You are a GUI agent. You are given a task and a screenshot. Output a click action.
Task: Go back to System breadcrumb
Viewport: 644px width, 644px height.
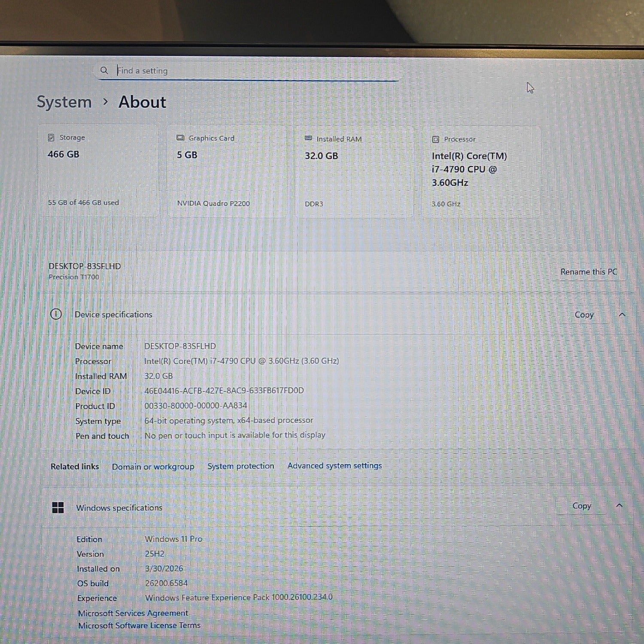64,102
